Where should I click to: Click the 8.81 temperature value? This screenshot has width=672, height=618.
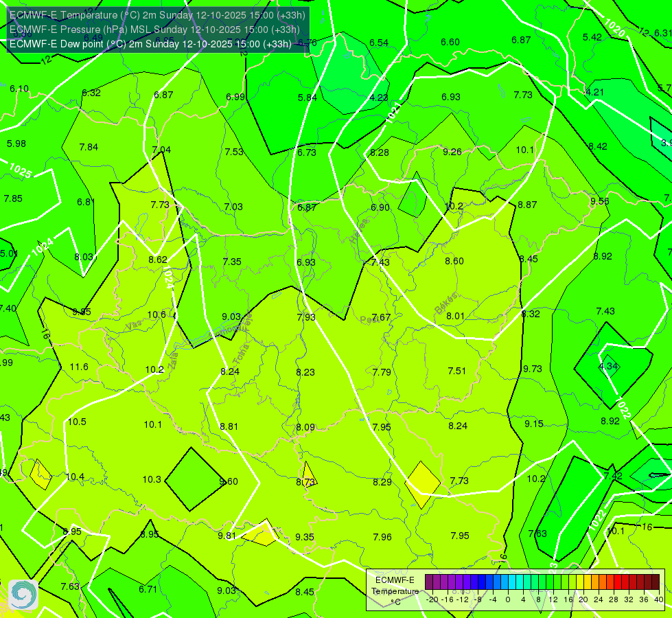[x=229, y=426]
